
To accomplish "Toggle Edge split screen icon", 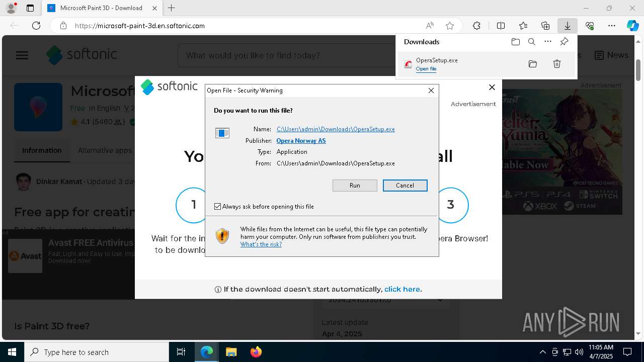I will 501,26.
